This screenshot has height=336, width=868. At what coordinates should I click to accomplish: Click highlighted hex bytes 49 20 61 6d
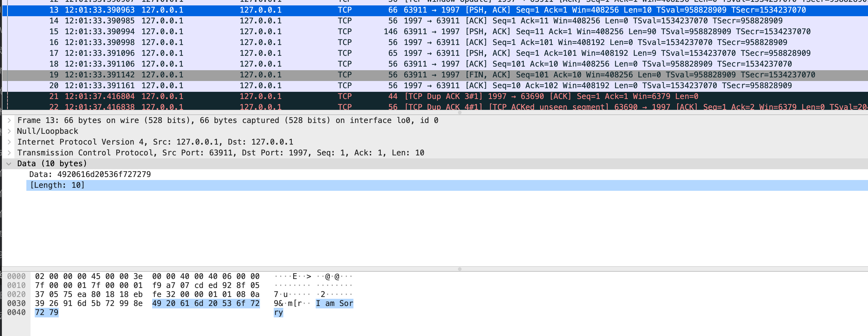[x=178, y=303]
